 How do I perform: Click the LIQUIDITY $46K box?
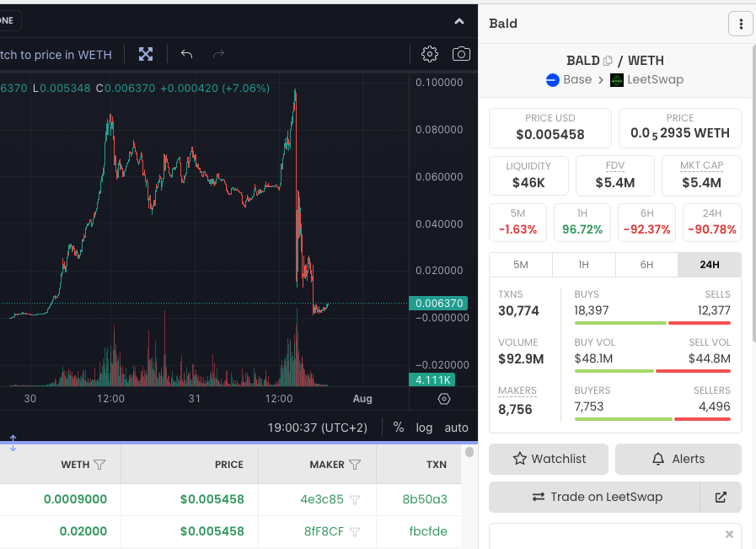coord(528,175)
